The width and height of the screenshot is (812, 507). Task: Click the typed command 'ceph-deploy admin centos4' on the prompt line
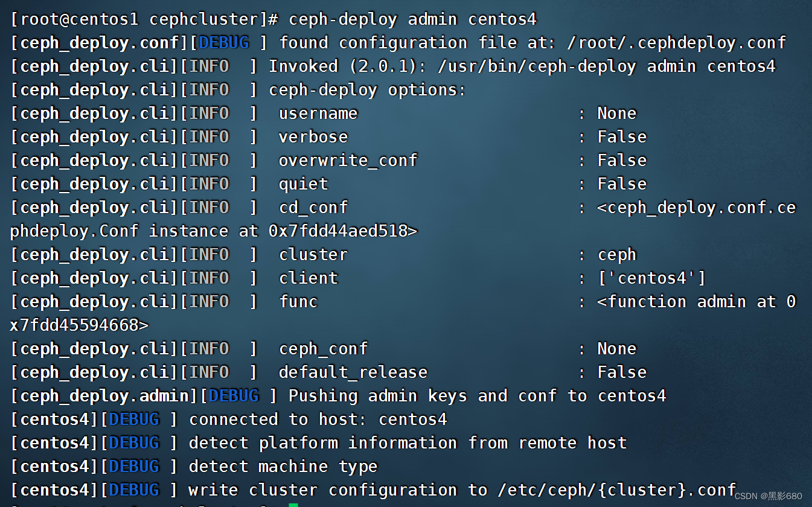point(412,19)
